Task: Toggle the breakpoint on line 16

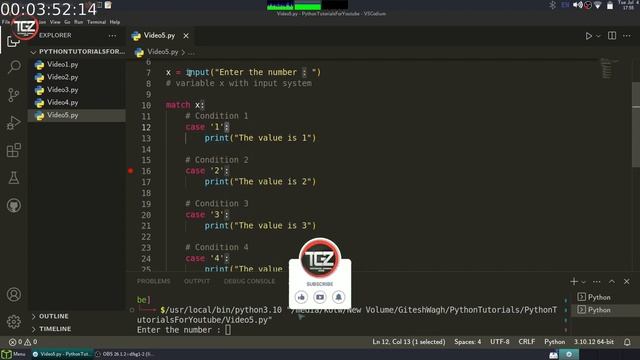Action: point(131,171)
